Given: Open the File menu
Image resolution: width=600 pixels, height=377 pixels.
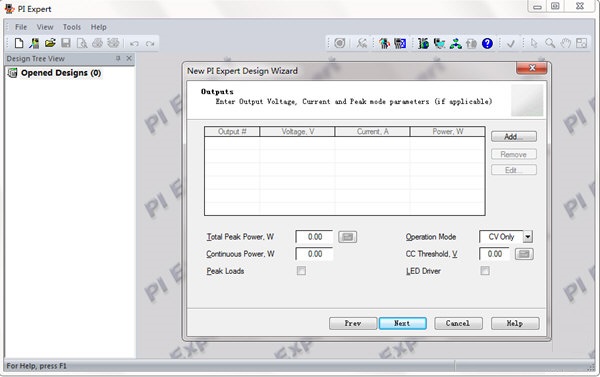Looking at the screenshot, I should pos(21,27).
